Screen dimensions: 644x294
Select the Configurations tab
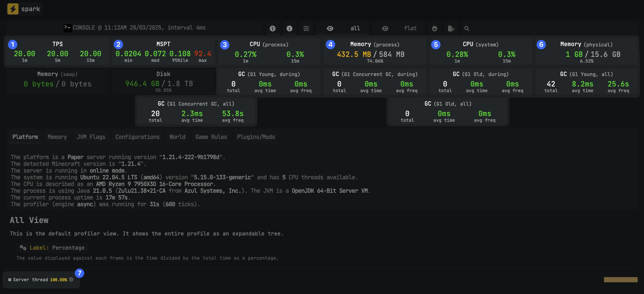137,137
